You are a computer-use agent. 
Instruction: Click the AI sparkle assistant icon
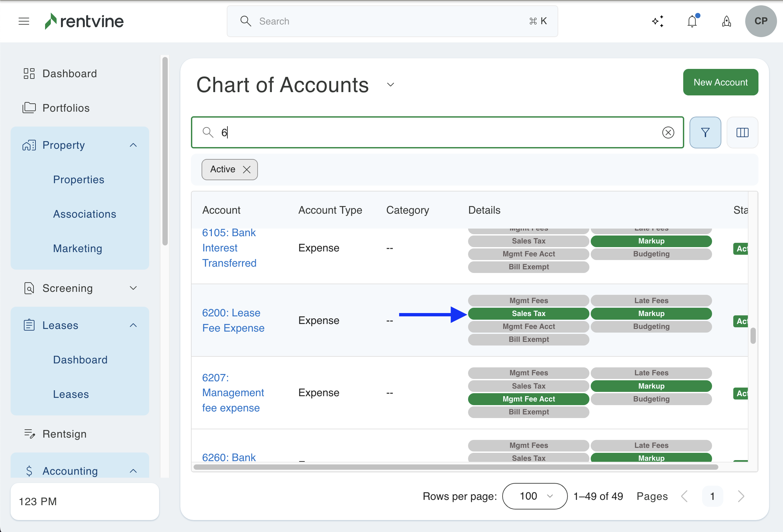[657, 21]
